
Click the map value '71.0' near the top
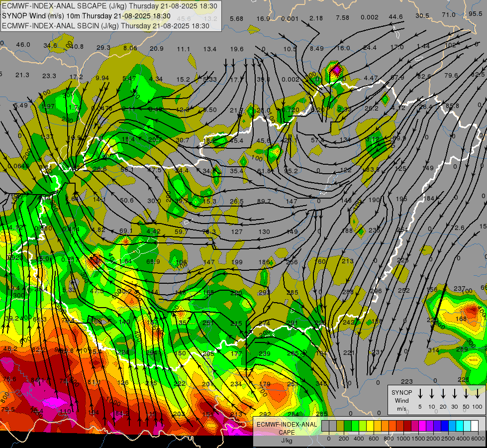pos(449,14)
